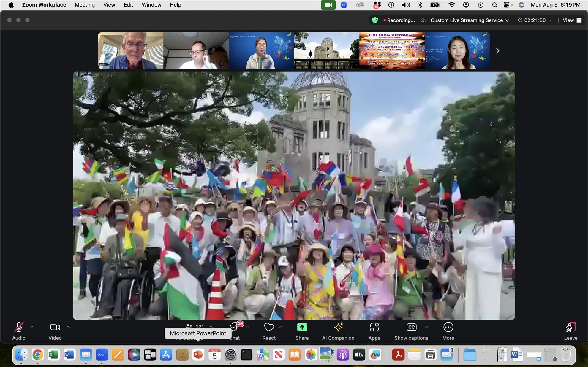Screen dimensions: 588x367
Task: Open the More options icon
Action: (x=448, y=327)
